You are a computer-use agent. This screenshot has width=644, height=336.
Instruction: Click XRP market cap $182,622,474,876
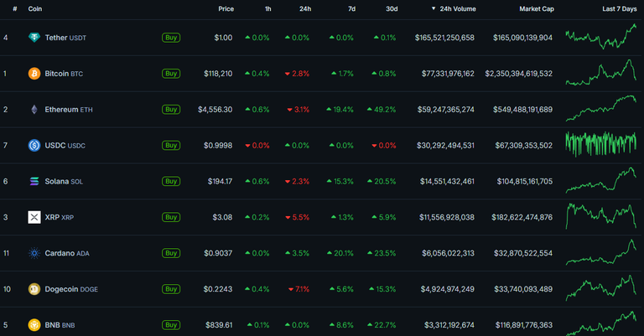pyautogui.click(x=522, y=217)
